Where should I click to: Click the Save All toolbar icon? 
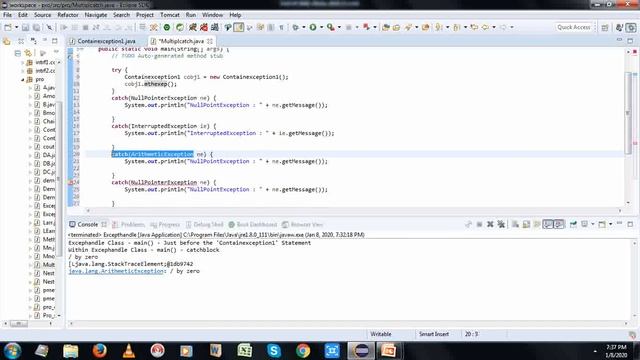[36, 27]
